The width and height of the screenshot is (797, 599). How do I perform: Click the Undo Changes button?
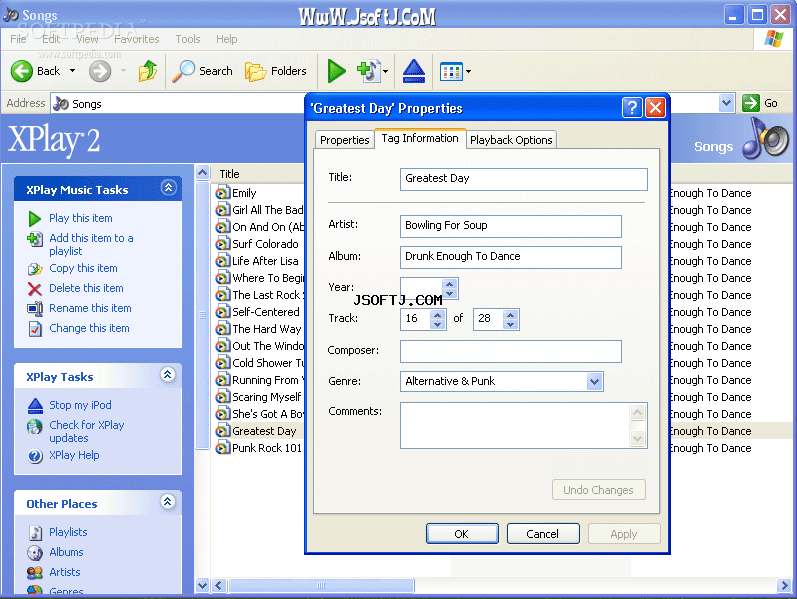pyautogui.click(x=598, y=490)
